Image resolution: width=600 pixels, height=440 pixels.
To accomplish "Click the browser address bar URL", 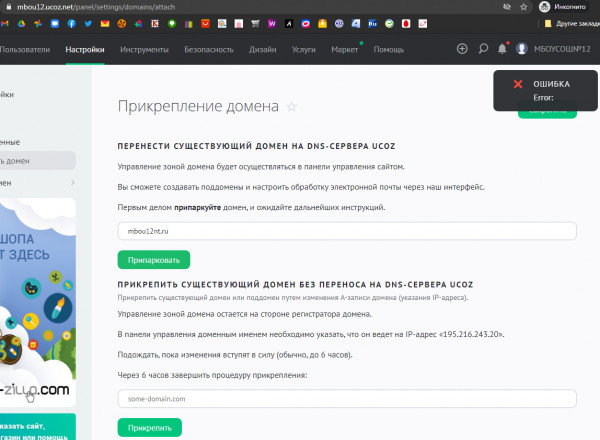I will (x=96, y=7).
